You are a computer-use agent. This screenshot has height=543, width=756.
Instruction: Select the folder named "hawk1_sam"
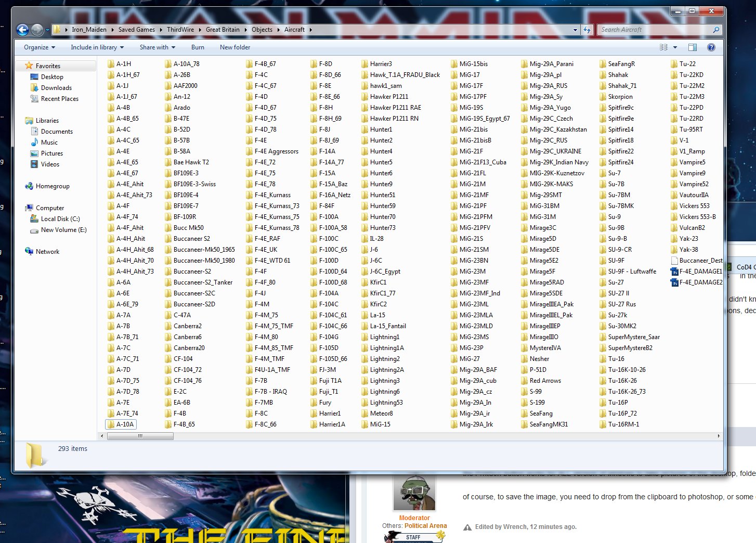(x=381, y=86)
